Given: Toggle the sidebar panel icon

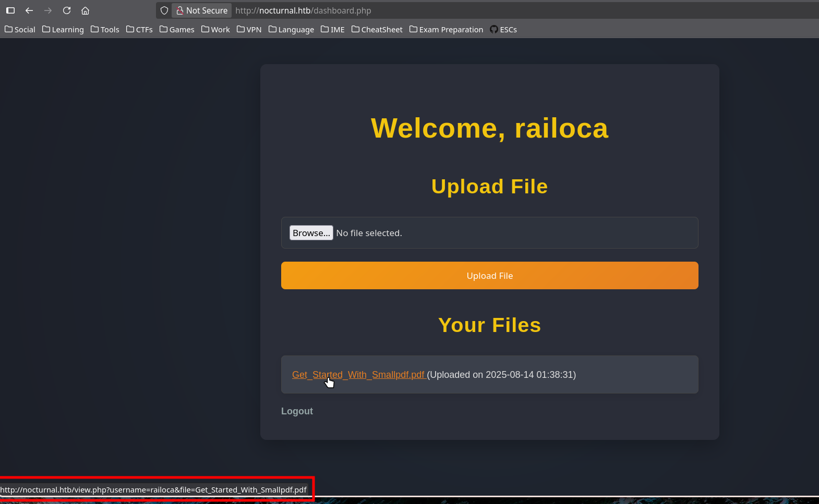Looking at the screenshot, I should (x=10, y=10).
